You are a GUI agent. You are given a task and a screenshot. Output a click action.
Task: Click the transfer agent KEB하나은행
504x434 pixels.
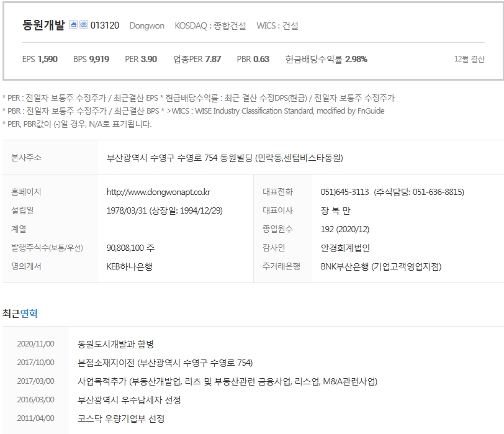130,266
